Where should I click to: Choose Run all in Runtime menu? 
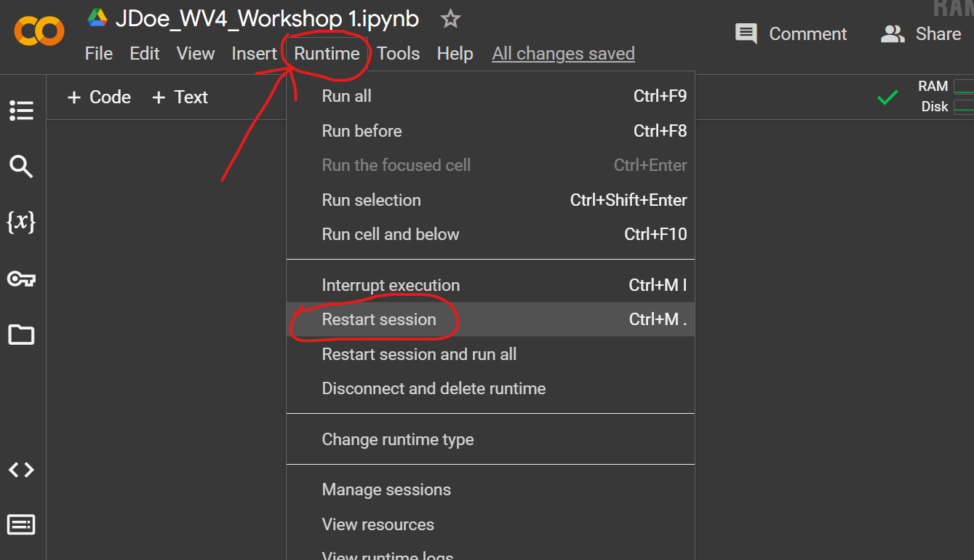pyautogui.click(x=346, y=96)
